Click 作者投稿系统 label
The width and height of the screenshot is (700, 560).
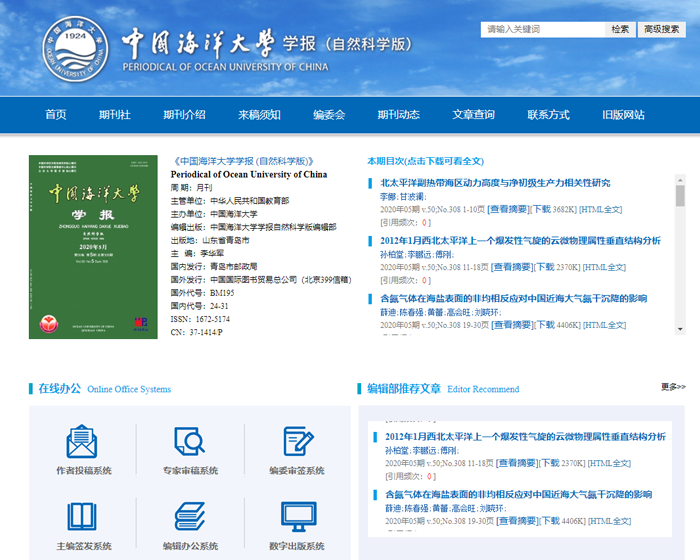pyautogui.click(x=84, y=471)
